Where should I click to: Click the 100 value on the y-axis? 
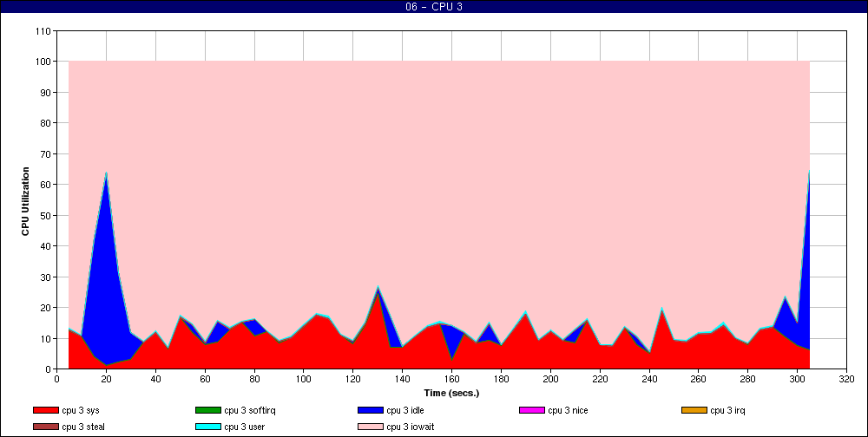click(45, 62)
